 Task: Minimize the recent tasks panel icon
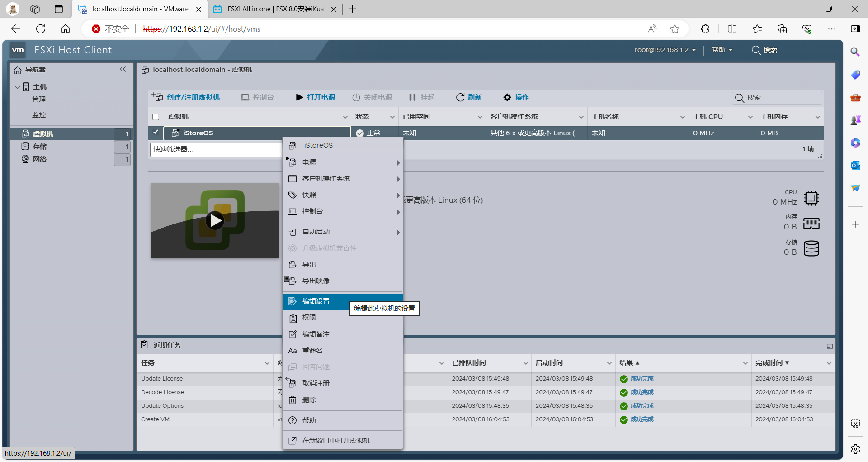[x=829, y=346]
